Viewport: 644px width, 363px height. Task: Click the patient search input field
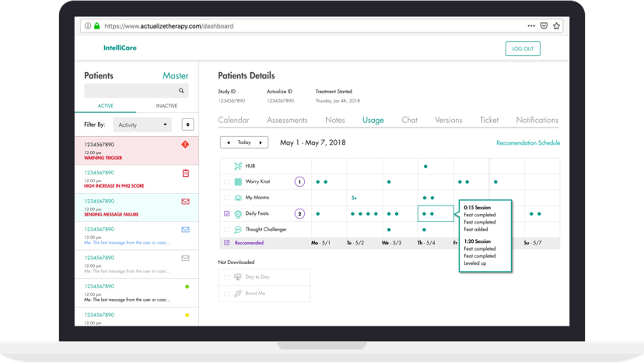point(136,90)
